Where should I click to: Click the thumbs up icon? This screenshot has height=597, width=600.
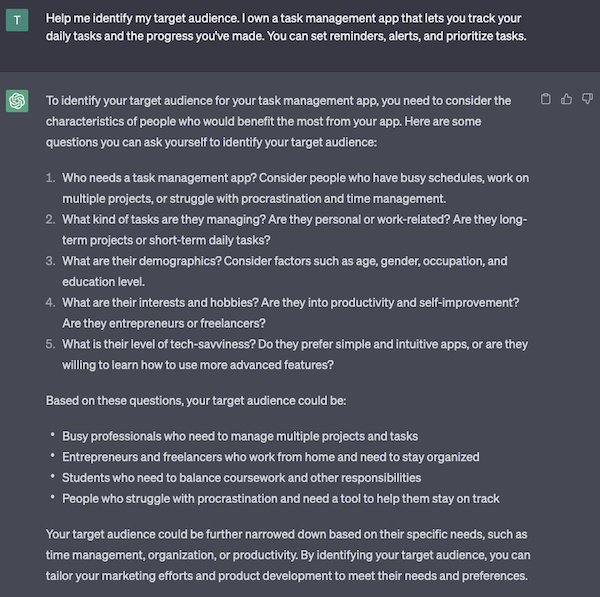pos(566,99)
